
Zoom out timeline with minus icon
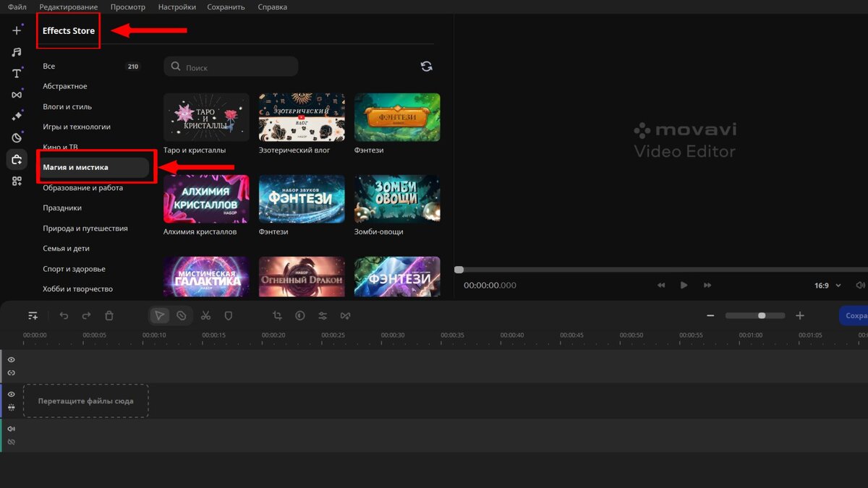[710, 316]
